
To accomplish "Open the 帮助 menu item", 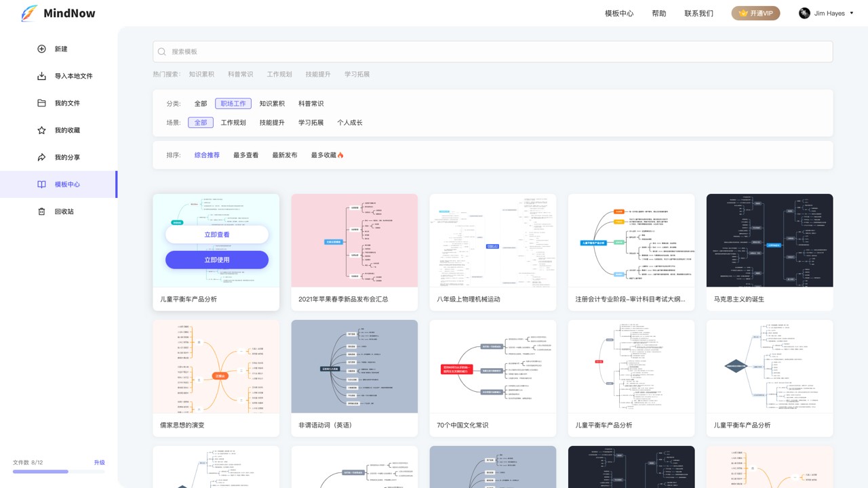I will pos(659,13).
